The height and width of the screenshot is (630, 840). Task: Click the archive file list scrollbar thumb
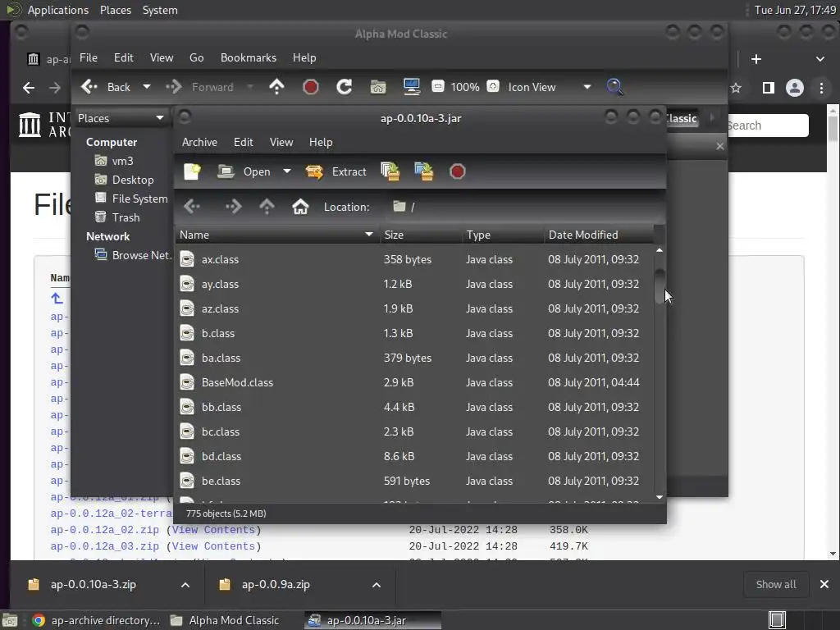660,286
